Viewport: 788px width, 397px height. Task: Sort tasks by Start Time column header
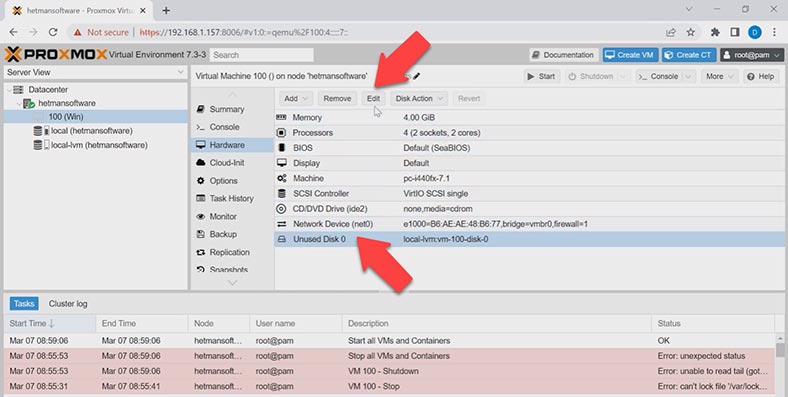tap(50, 323)
